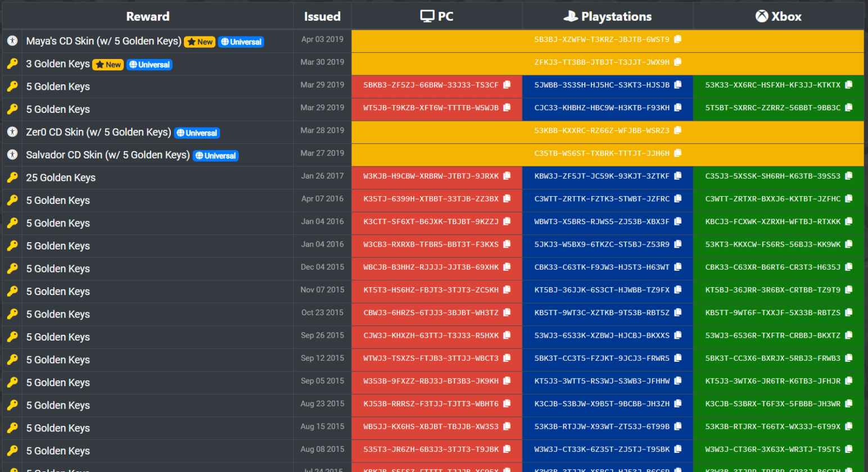The width and height of the screenshot is (868, 472).
Task: Copy the PlayStation code starting with CJC33
Action: coord(678,107)
